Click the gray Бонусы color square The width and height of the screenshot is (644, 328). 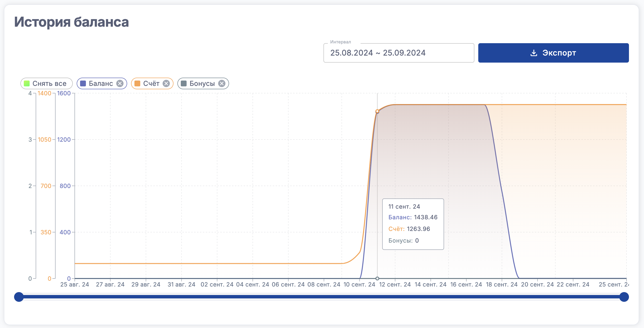click(x=184, y=83)
